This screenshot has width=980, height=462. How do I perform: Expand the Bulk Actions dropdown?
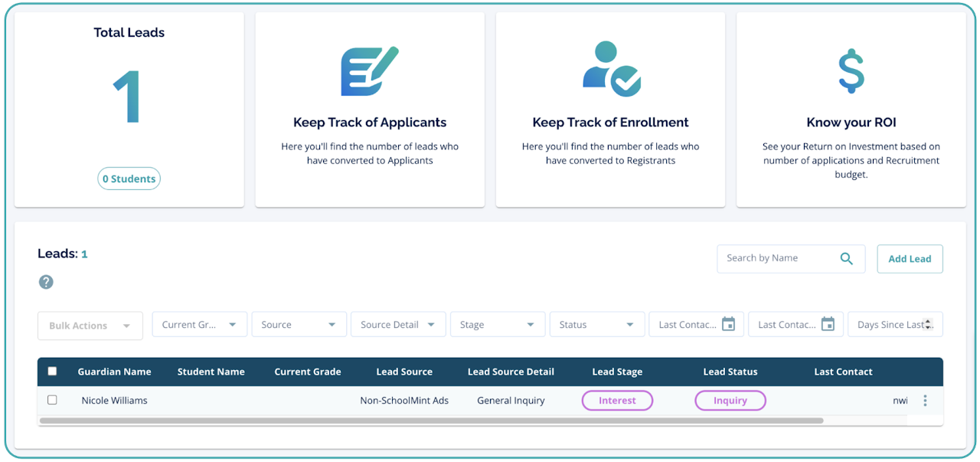[x=90, y=326]
